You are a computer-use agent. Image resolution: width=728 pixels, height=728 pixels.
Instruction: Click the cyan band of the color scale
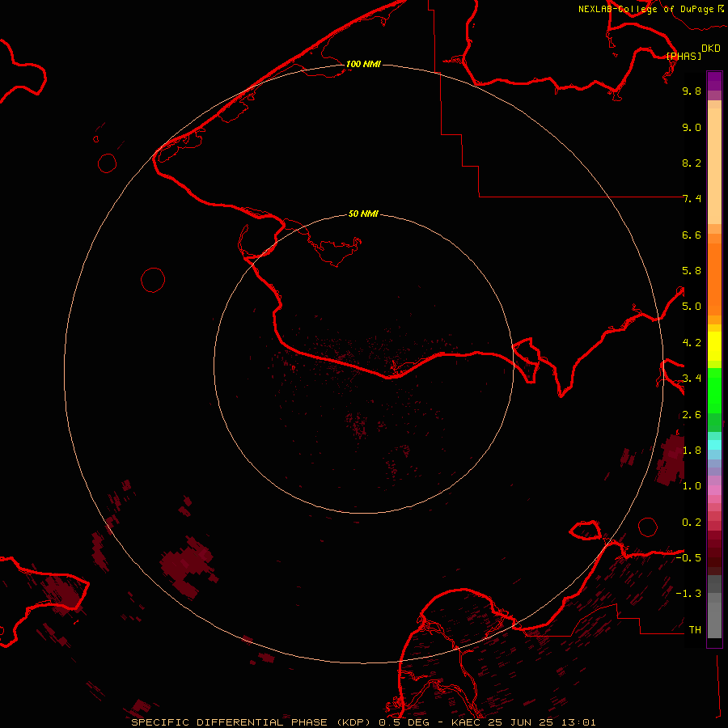coord(714,445)
